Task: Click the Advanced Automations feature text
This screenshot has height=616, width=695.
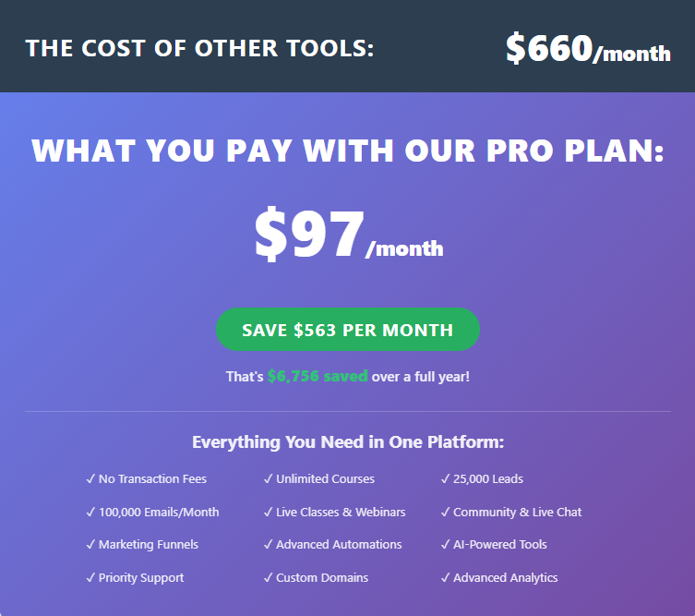Action: [x=339, y=545]
